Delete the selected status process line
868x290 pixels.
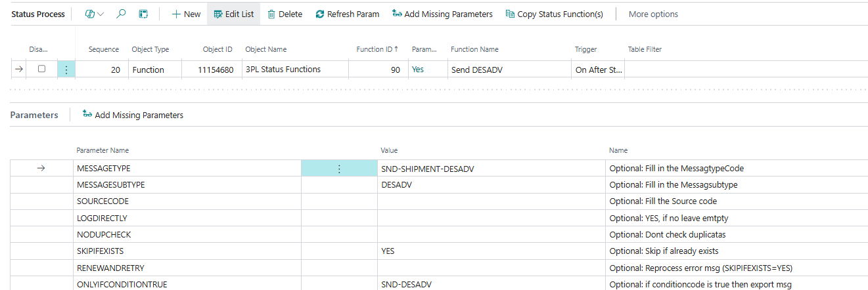pos(285,14)
